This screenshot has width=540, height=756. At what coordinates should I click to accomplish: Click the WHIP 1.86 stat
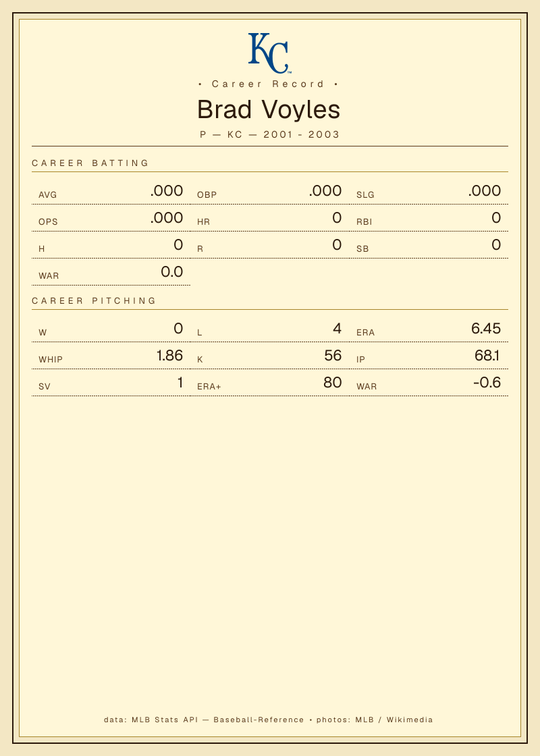(x=111, y=356)
